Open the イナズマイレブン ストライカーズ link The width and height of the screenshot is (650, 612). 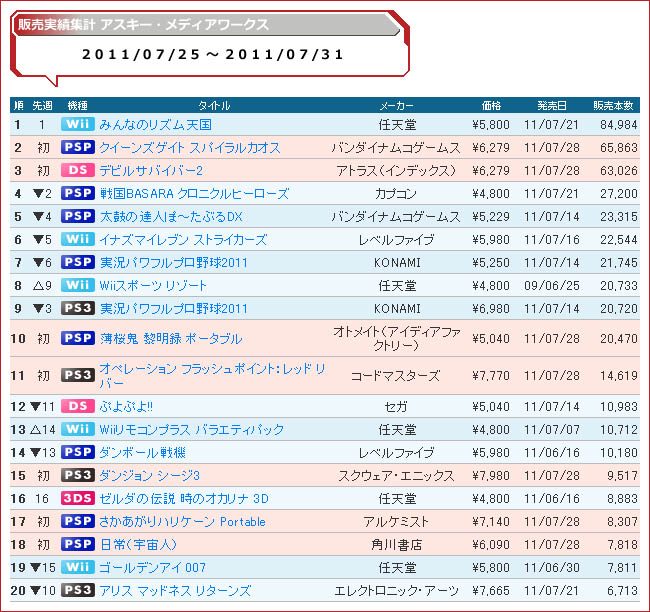(183, 240)
